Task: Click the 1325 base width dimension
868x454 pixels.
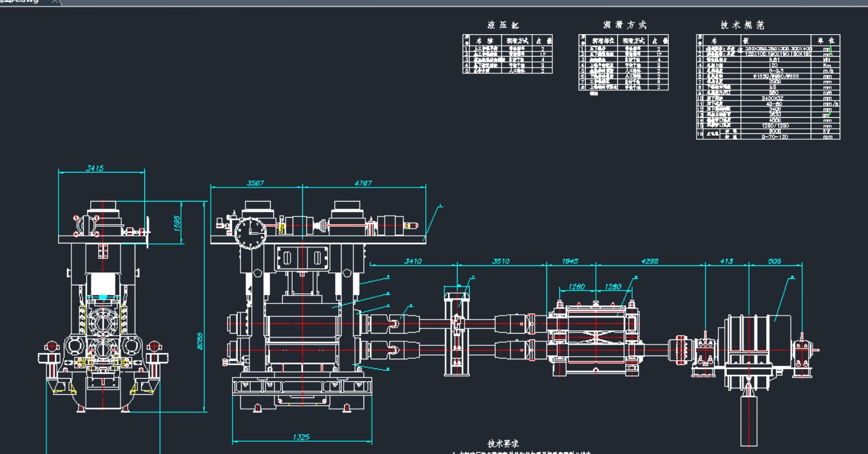Action: coord(301,437)
